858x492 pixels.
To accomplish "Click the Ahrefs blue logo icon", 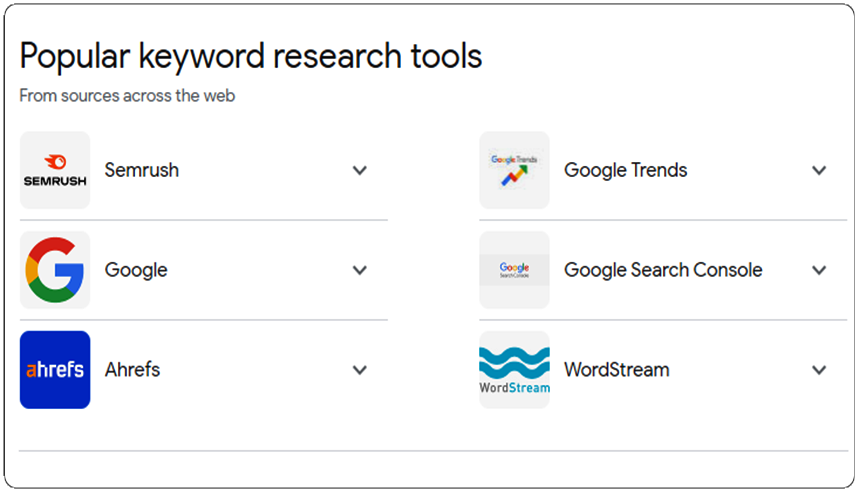I will (x=55, y=369).
